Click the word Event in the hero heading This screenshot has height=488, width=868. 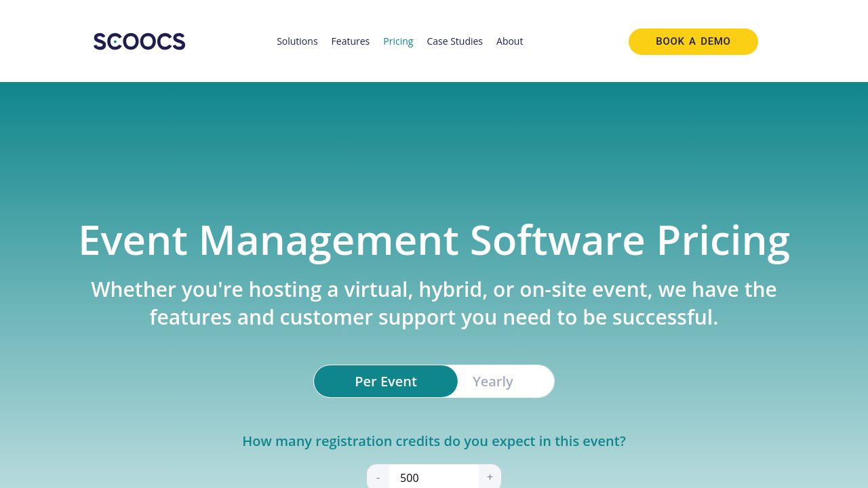133,240
